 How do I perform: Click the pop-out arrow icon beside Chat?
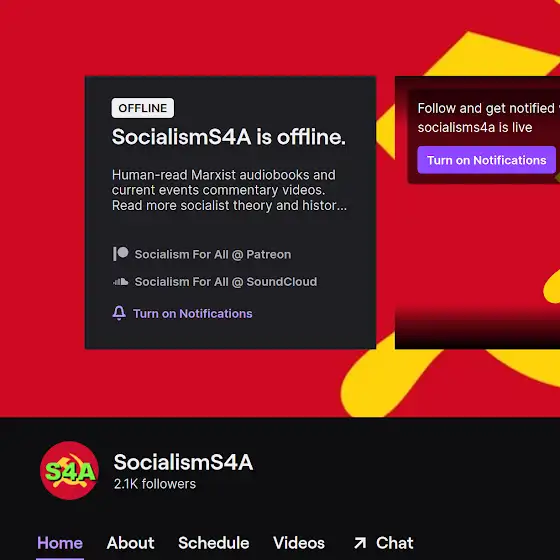click(x=360, y=543)
